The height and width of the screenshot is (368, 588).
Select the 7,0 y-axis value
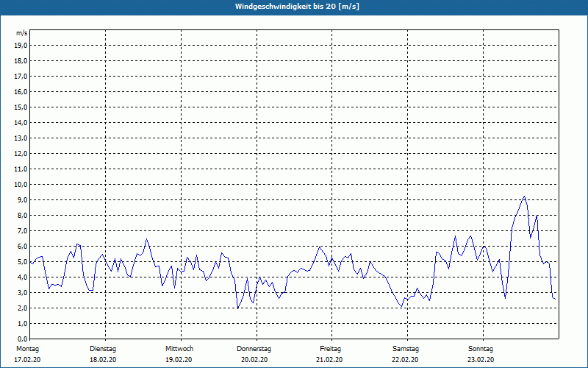coord(22,230)
